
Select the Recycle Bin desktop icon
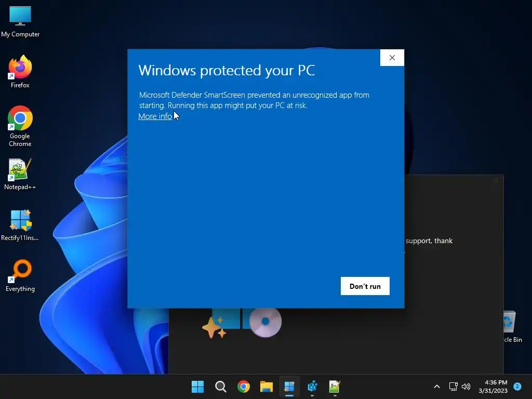tap(512, 327)
